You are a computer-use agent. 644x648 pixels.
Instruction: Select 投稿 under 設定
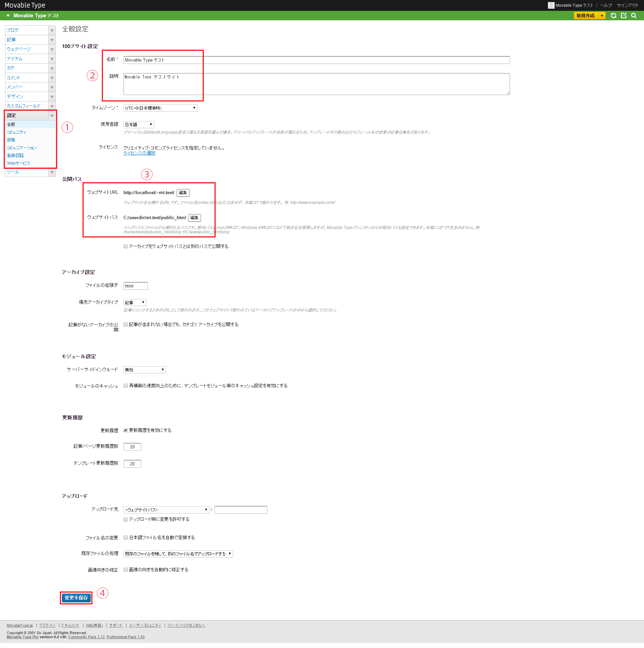30,140
